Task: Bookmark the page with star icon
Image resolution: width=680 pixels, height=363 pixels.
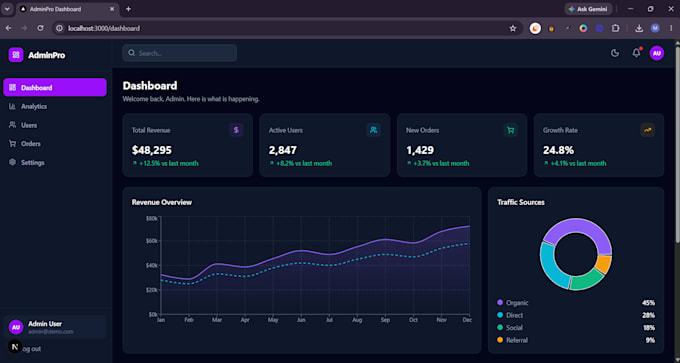Action: [x=513, y=28]
